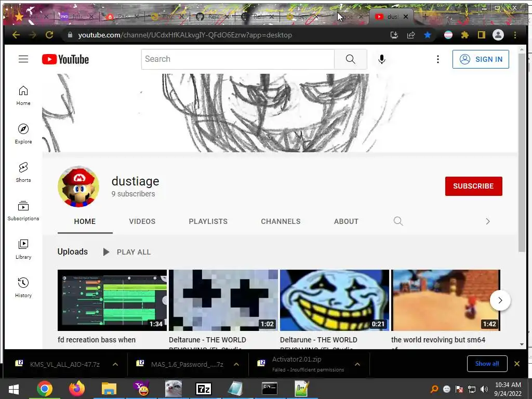
Task: Go back with the browser back arrow
Action: 16,35
